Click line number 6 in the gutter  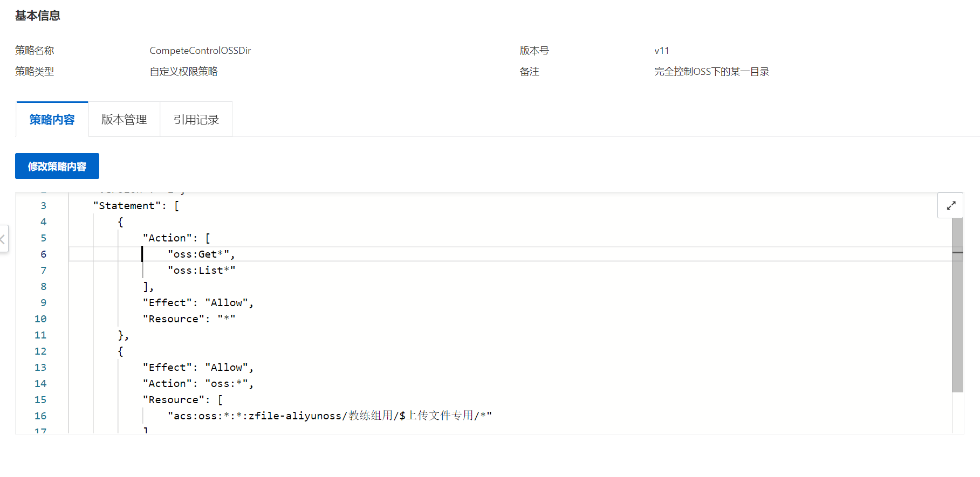[x=44, y=254]
